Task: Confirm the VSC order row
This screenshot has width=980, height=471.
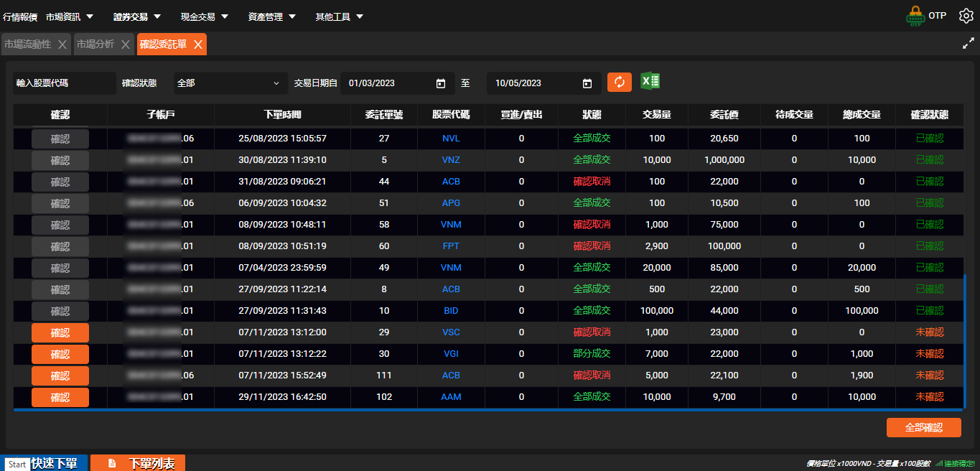Action: pyautogui.click(x=60, y=332)
